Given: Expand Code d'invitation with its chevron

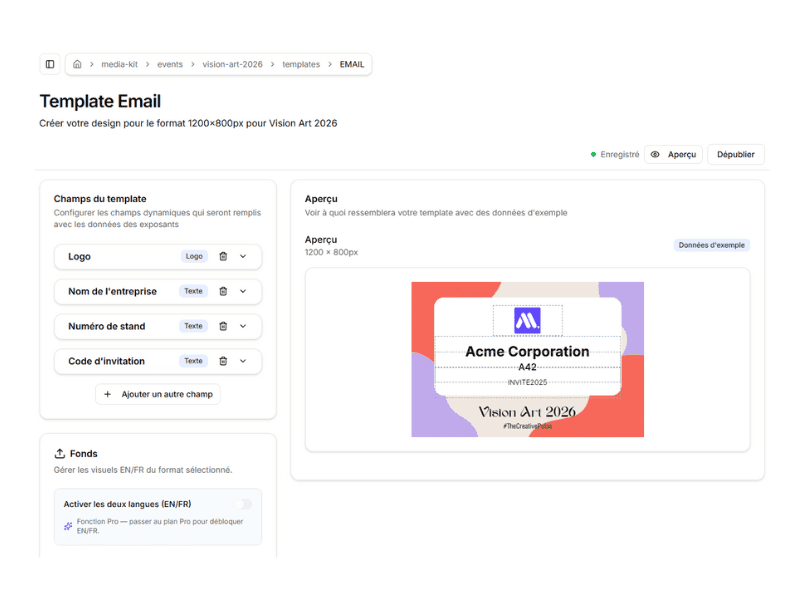Looking at the screenshot, I should tap(243, 361).
